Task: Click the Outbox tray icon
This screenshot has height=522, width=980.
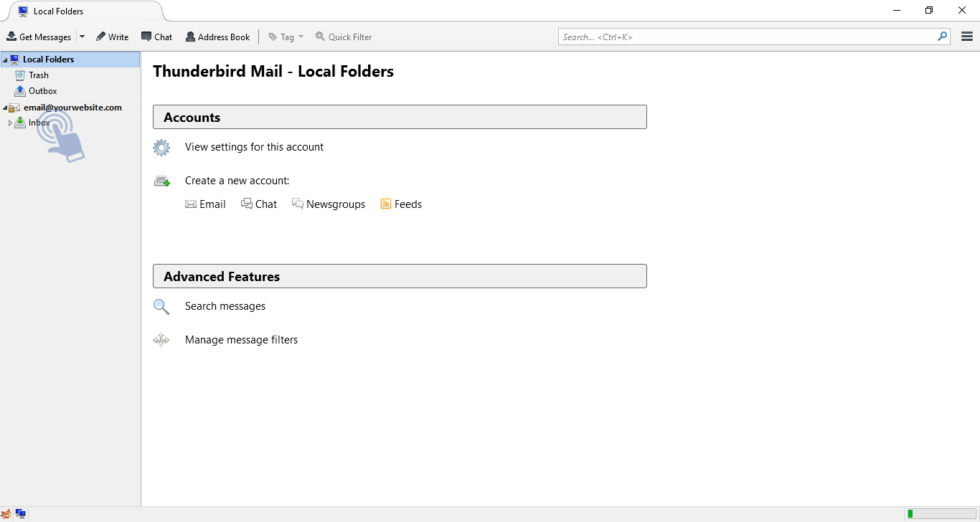Action: [x=20, y=91]
